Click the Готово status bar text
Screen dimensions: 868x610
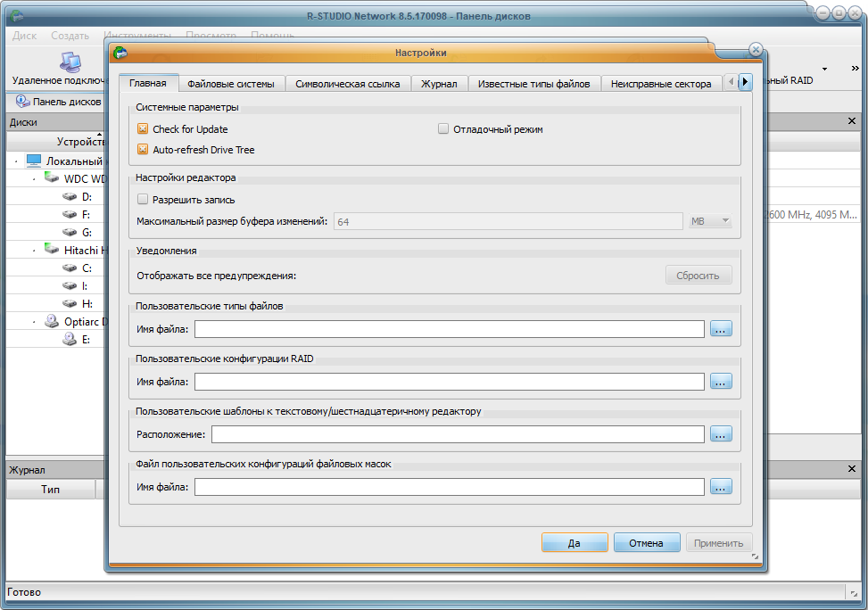coord(24,592)
